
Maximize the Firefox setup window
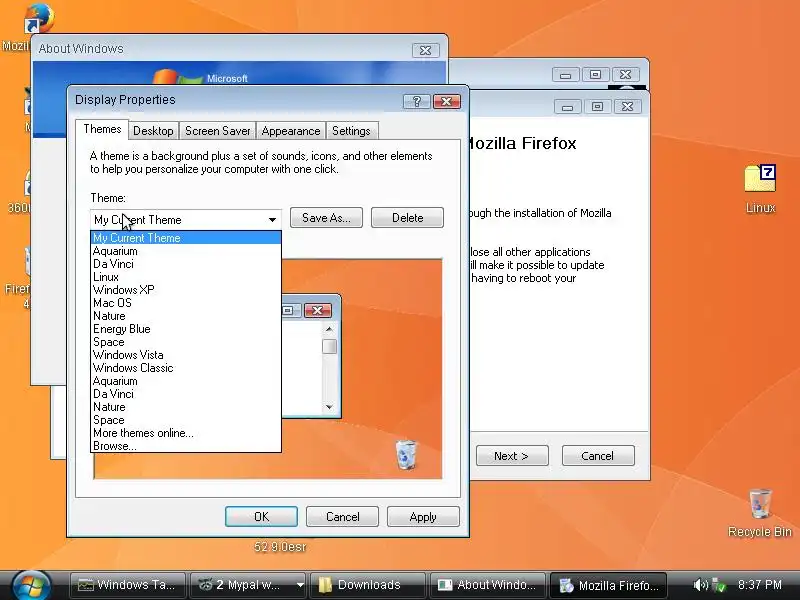pyautogui.click(x=597, y=106)
